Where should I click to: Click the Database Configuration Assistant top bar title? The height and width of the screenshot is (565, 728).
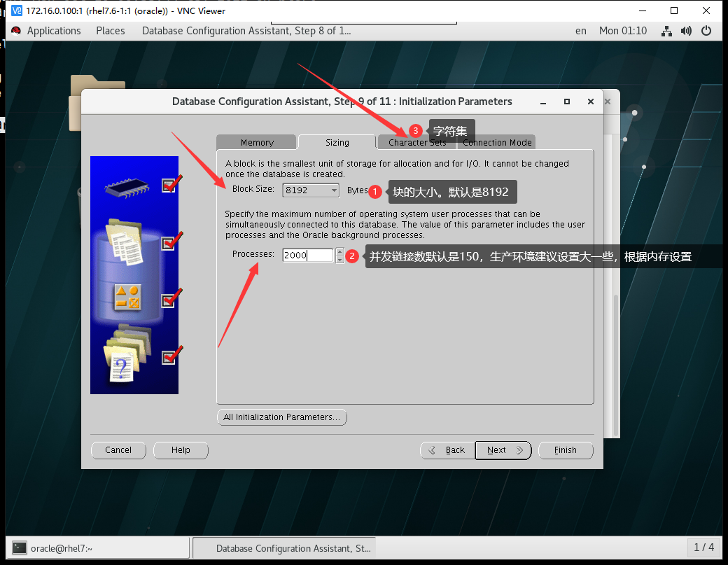246,31
